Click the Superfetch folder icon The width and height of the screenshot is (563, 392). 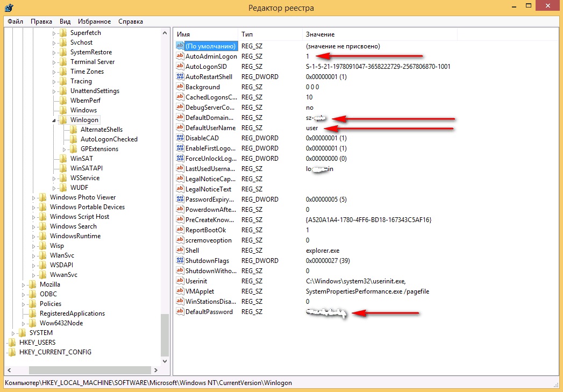pos(63,33)
